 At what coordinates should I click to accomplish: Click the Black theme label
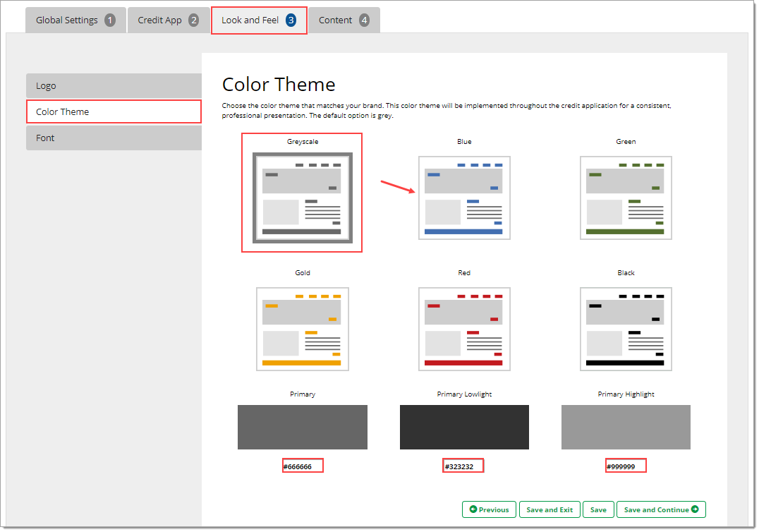(626, 272)
